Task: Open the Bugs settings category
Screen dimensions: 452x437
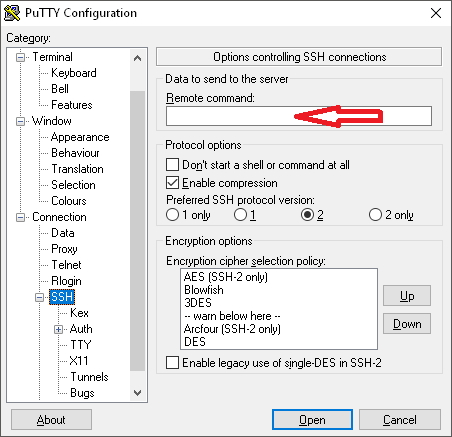Action: click(82, 393)
